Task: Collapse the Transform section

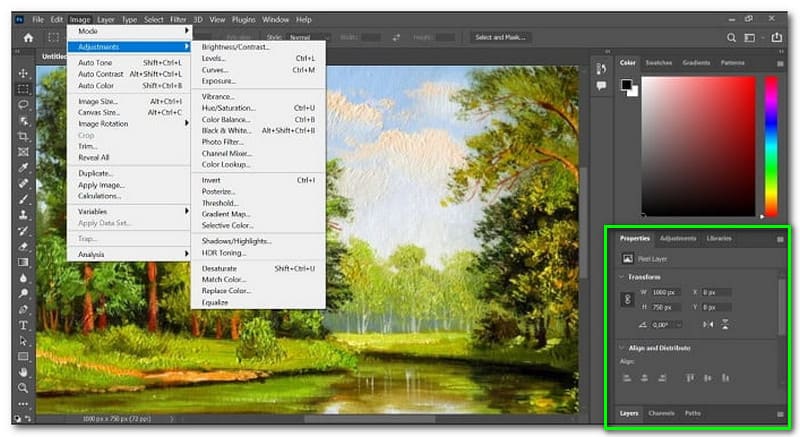Action: tap(622, 276)
